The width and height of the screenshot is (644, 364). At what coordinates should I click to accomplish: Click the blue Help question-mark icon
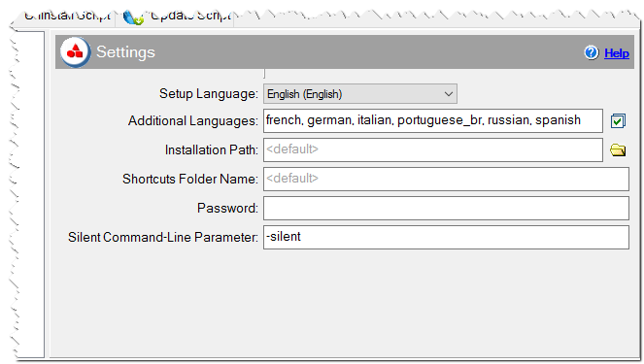point(592,52)
